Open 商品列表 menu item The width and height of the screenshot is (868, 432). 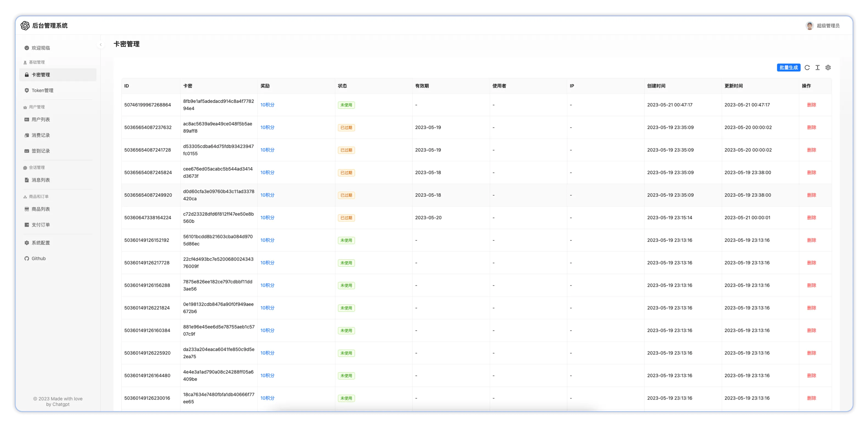point(58,209)
